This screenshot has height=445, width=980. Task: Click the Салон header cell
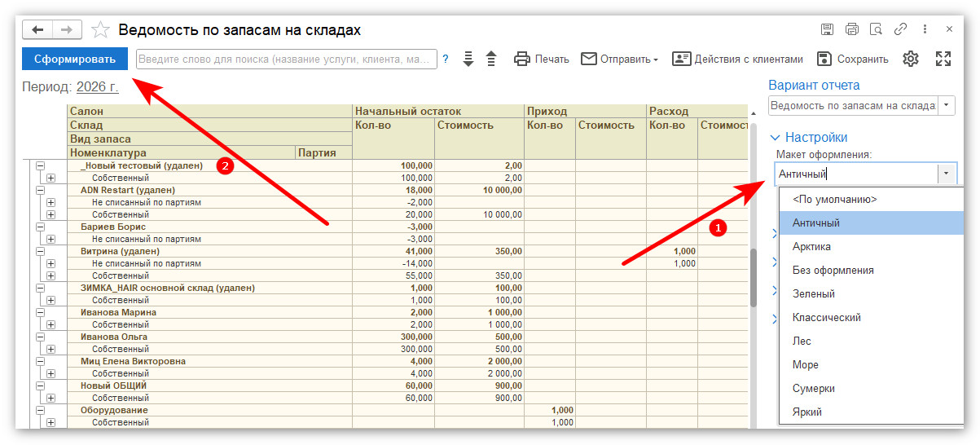point(209,111)
